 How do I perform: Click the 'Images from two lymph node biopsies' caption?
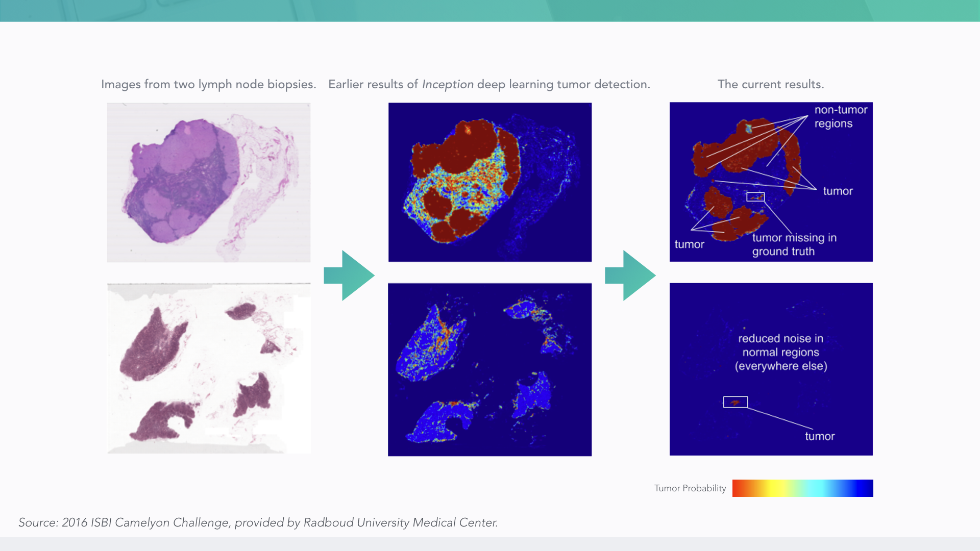(x=208, y=84)
